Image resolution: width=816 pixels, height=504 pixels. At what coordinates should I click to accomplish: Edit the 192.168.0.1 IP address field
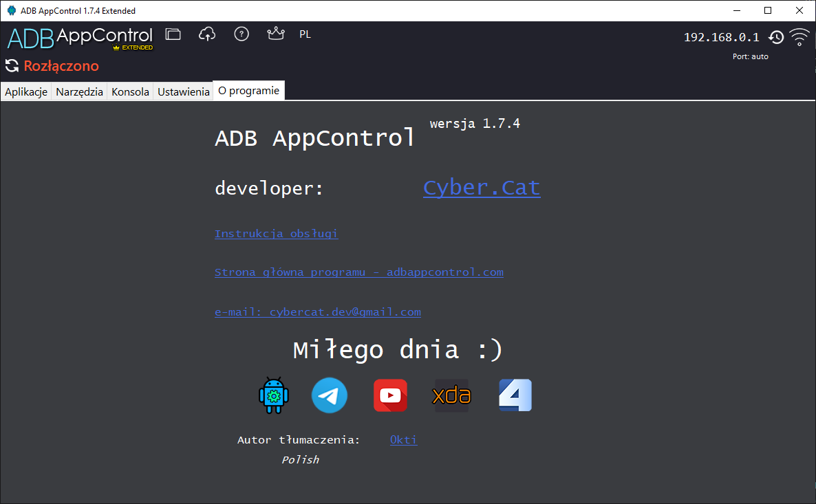(x=721, y=37)
